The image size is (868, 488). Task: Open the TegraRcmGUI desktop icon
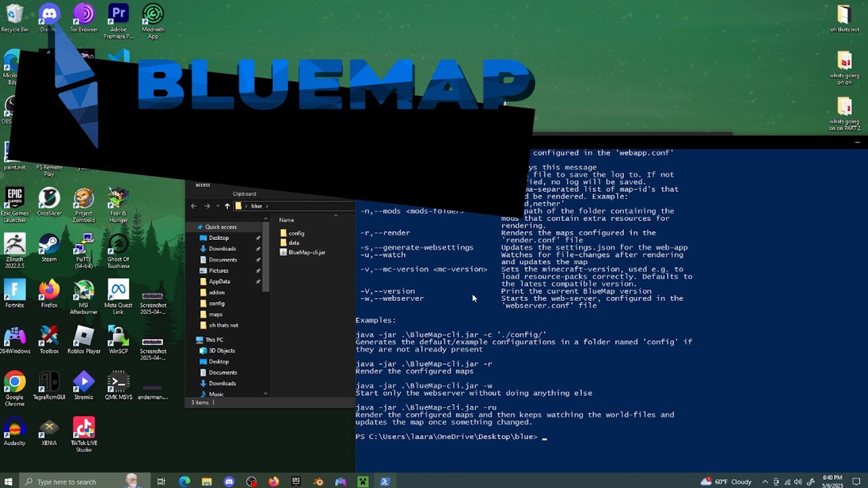pyautogui.click(x=49, y=386)
